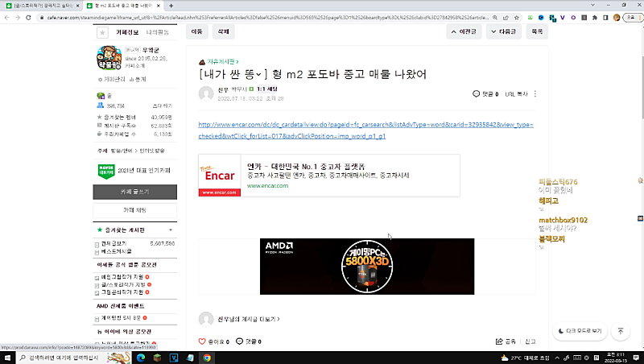Open the page zoom magnifier icon

[x=495, y=18]
